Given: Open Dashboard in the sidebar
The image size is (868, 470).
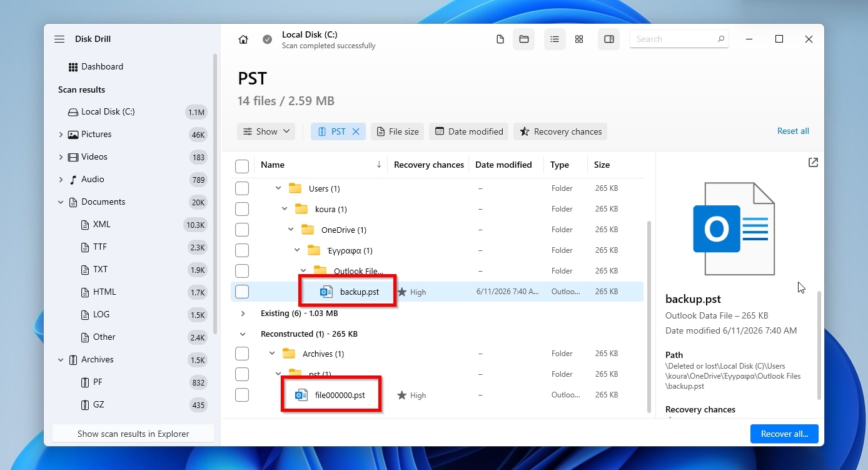Looking at the screenshot, I should tap(102, 66).
